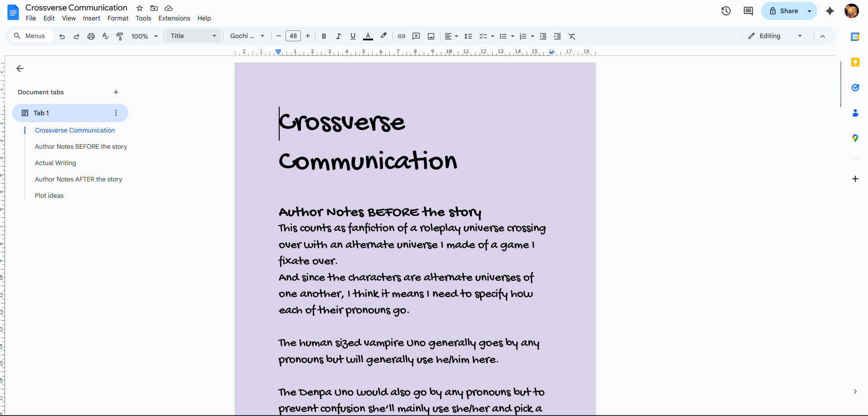868x416 pixels.
Task: Open Share quick options dropdown arrow
Action: tap(810, 11)
